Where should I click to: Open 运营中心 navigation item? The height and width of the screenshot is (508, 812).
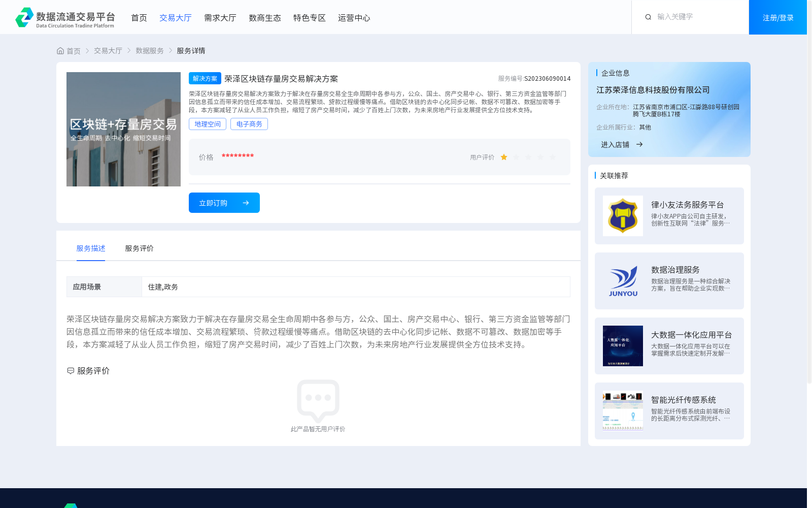click(354, 18)
